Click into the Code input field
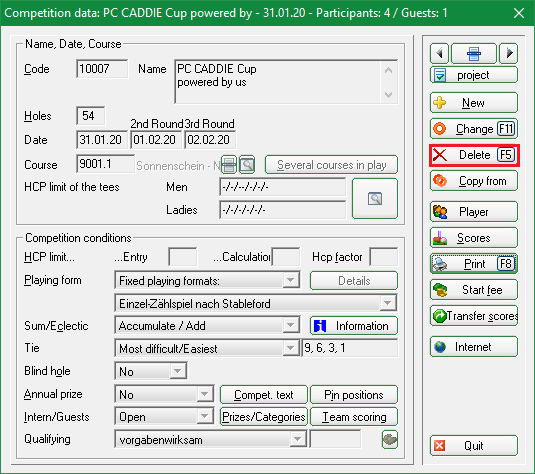Image resolution: width=535 pixels, height=474 pixels. pyautogui.click(x=102, y=69)
